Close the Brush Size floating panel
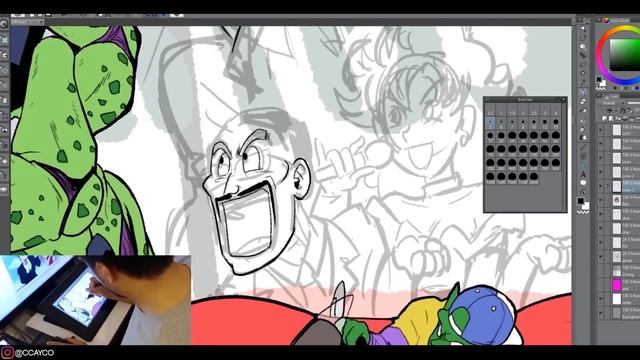Screen dimensions: 640x360 [564, 100]
